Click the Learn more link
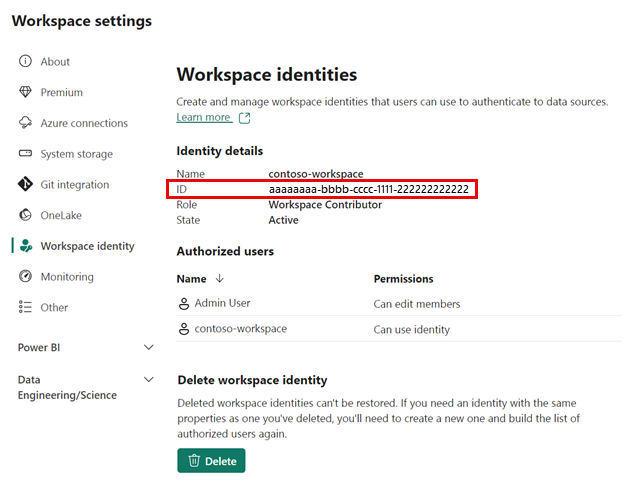Viewport: 634px width, 489px height. (x=203, y=118)
